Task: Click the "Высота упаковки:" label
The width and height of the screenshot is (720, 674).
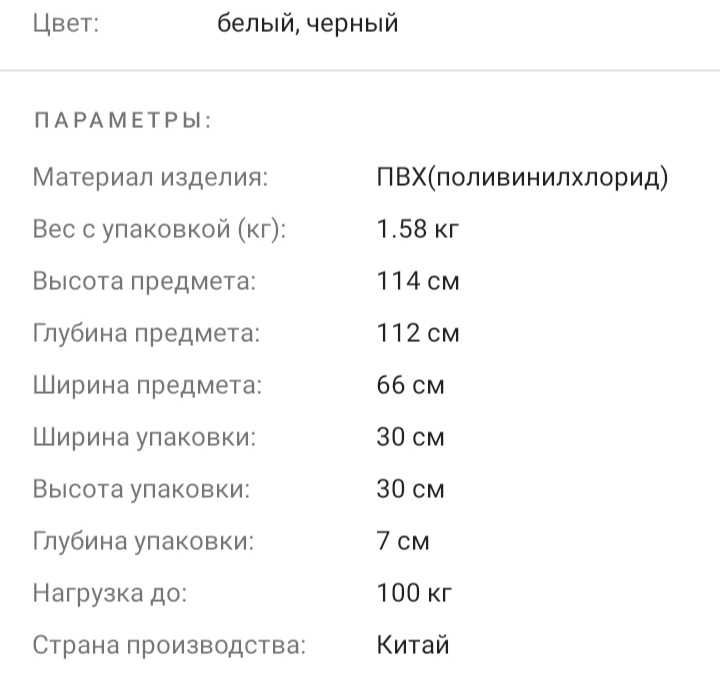Action: click(x=141, y=490)
